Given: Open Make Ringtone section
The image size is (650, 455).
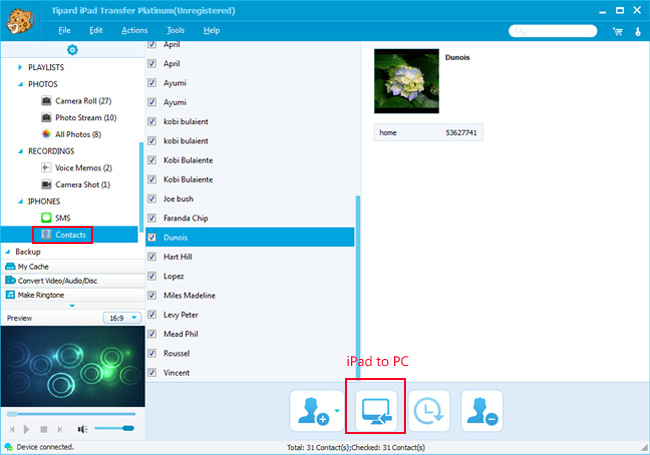Looking at the screenshot, I should pos(73,295).
